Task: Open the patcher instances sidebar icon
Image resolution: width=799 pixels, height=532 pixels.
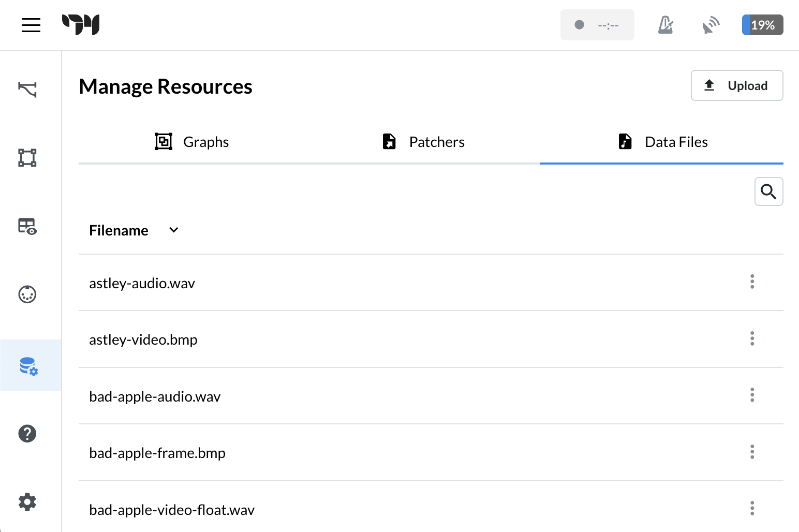Action: click(x=27, y=90)
